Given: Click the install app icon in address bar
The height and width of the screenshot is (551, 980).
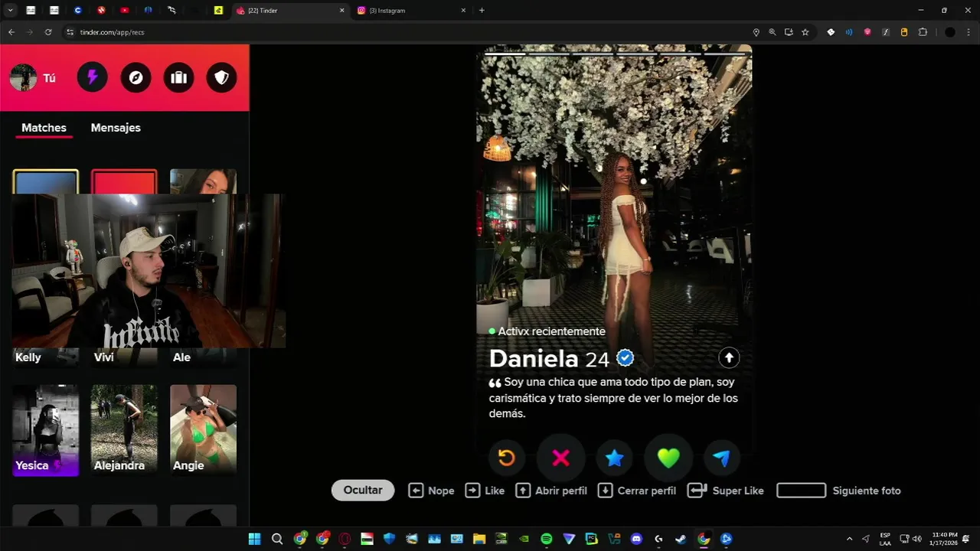Looking at the screenshot, I should pyautogui.click(x=789, y=32).
